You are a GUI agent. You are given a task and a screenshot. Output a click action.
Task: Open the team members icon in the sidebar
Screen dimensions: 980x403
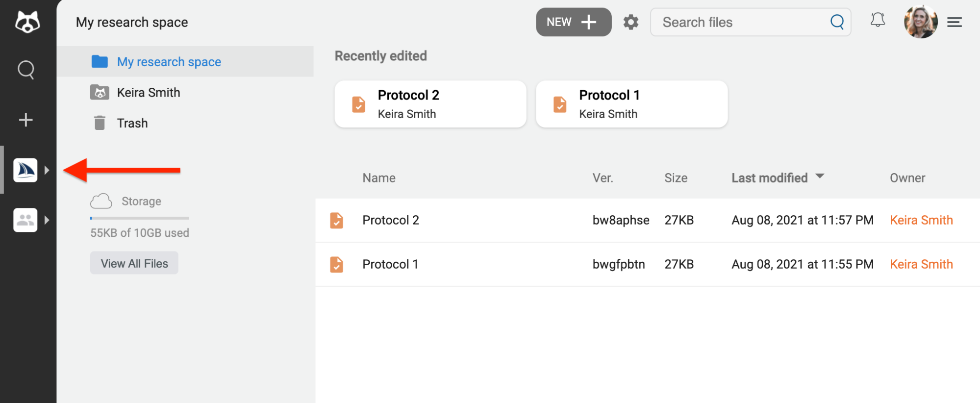[x=25, y=220]
